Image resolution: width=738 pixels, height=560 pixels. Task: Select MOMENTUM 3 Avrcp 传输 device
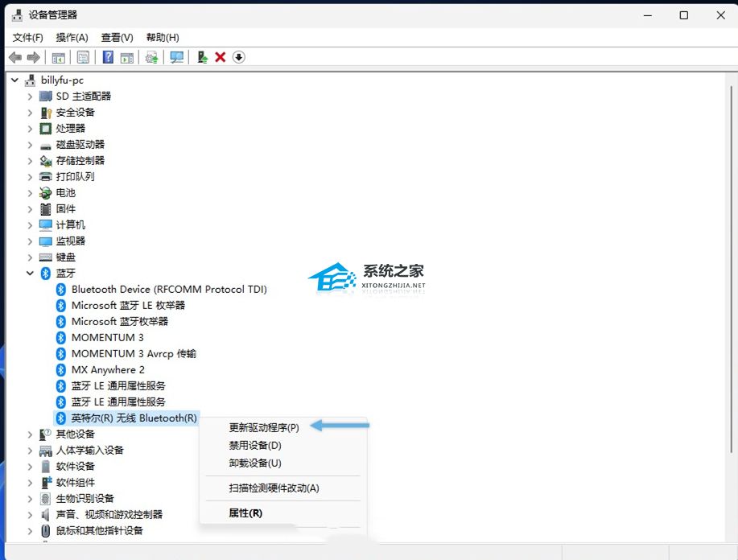click(x=134, y=353)
